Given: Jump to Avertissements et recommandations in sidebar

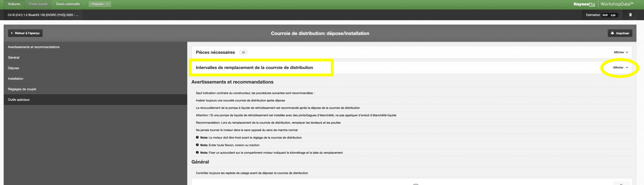Looking at the screenshot, I should 34,47.
